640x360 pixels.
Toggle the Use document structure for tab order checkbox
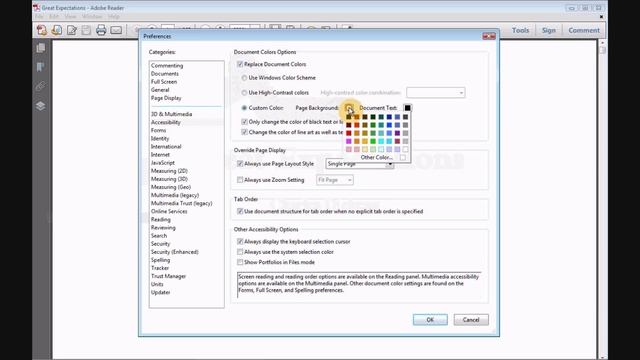point(240,211)
